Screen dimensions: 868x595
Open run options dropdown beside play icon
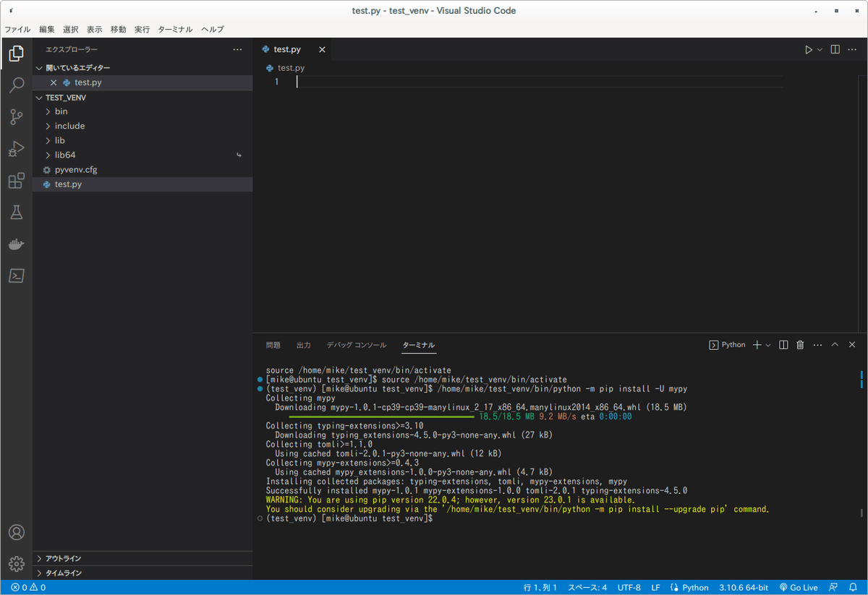(x=820, y=50)
